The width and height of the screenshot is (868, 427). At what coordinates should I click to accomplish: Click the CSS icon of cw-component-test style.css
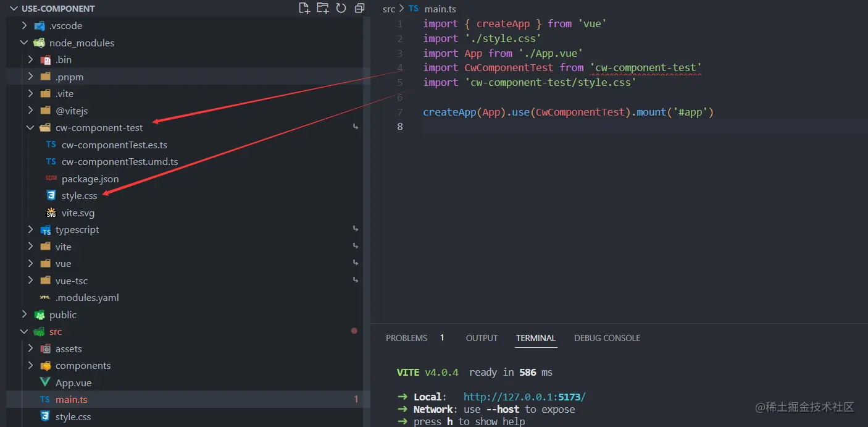click(51, 196)
